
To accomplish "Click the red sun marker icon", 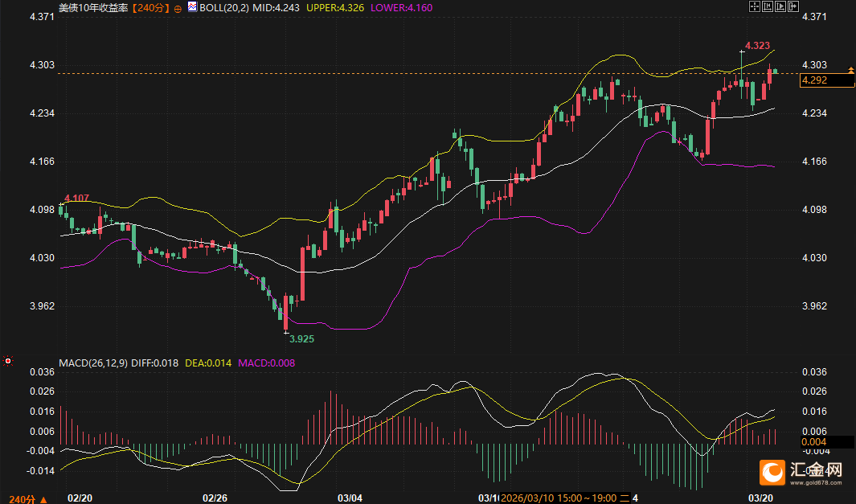I will 8,361.
